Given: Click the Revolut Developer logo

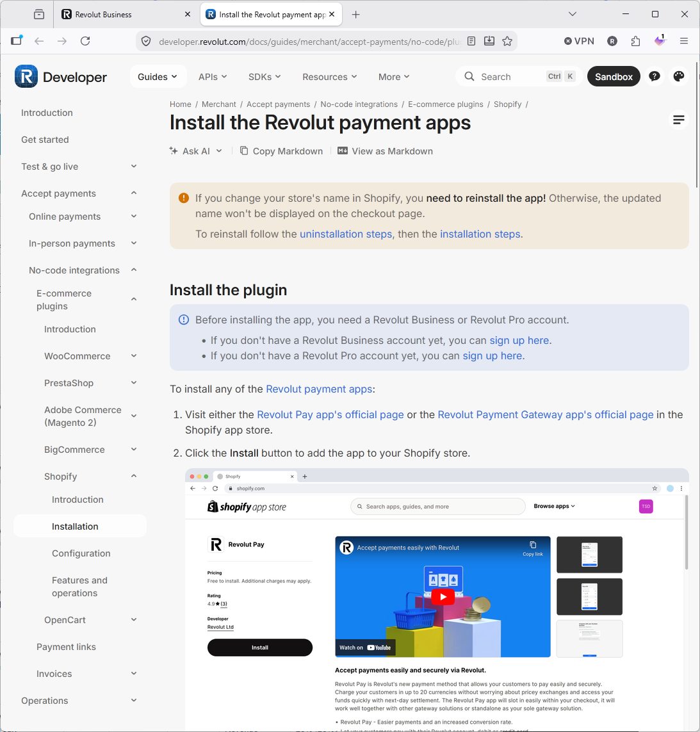Looking at the screenshot, I should click(x=61, y=77).
